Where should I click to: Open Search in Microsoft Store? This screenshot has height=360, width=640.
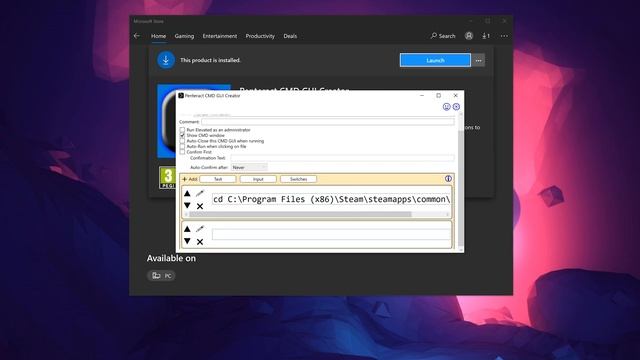[x=443, y=36]
